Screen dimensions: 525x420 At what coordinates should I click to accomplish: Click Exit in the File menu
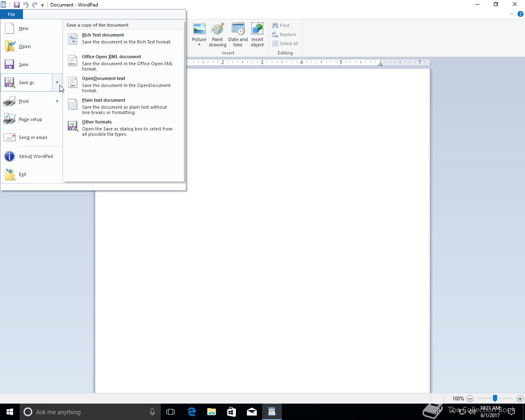click(x=31, y=174)
